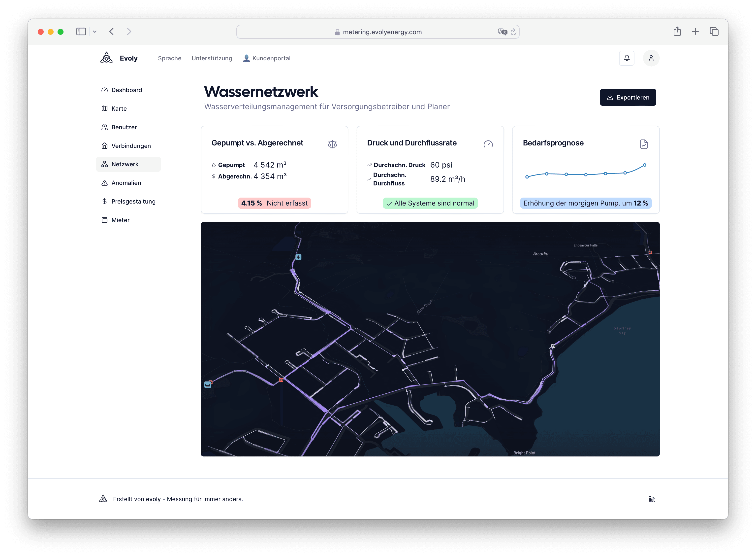Open the Sprache language menu
Image resolution: width=756 pixels, height=556 pixels.
(x=169, y=58)
